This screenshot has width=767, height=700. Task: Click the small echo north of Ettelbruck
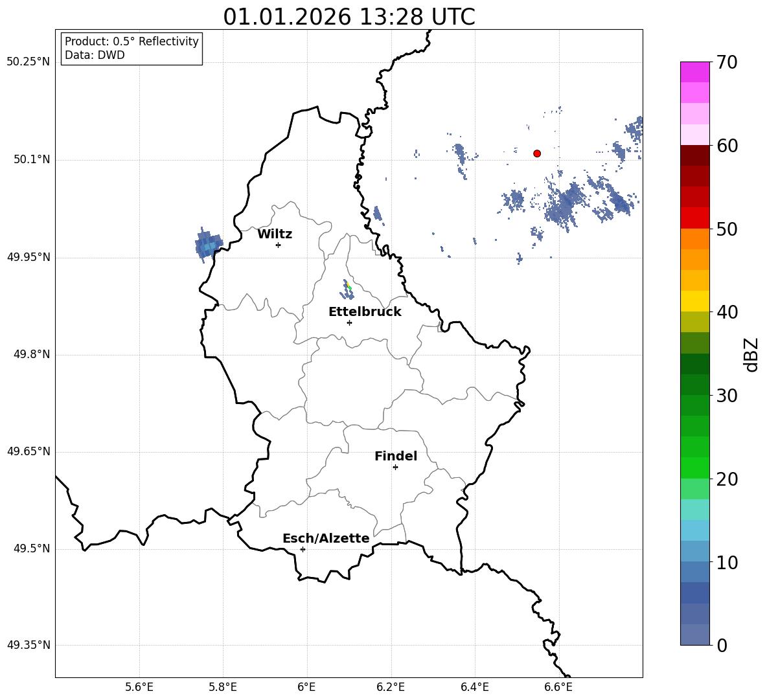coord(347,290)
